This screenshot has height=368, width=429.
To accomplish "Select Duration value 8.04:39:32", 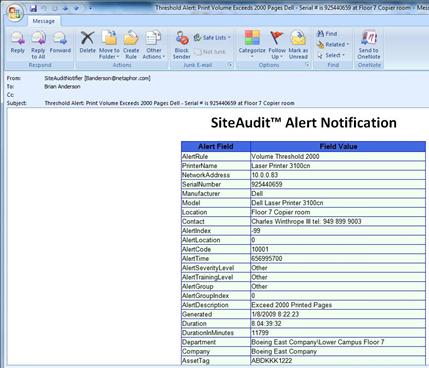I will click(266, 324).
